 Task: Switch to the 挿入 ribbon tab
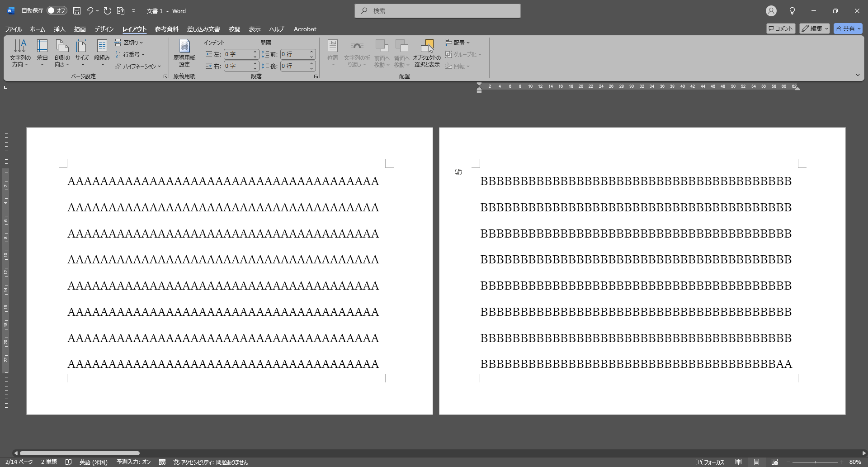(59, 29)
